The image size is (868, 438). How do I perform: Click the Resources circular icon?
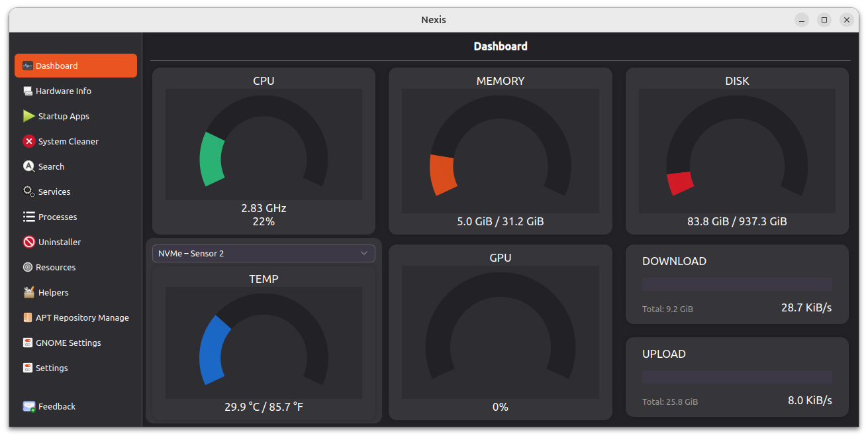pos(28,267)
